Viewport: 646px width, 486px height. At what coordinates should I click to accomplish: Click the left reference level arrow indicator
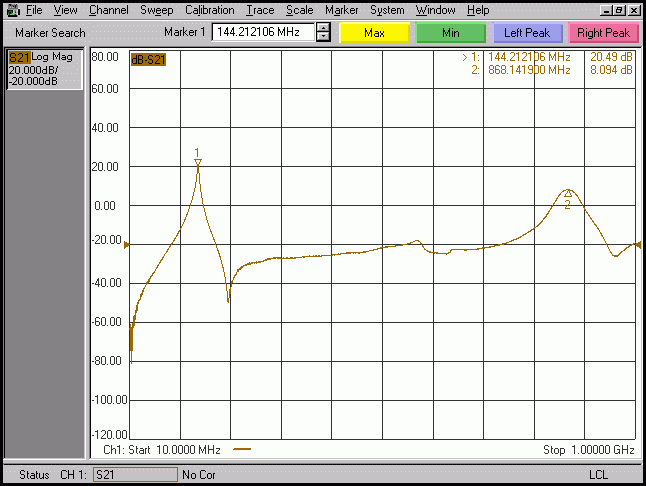(x=127, y=245)
